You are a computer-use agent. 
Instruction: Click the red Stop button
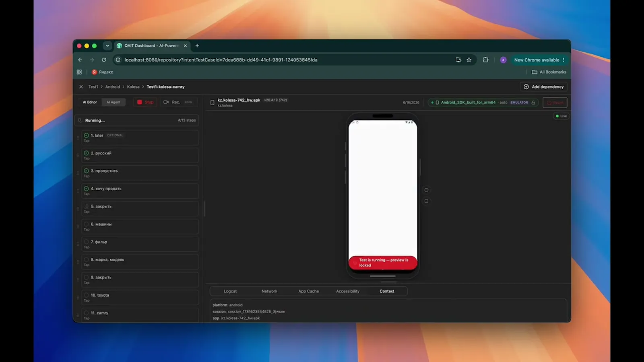click(x=145, y=102)
